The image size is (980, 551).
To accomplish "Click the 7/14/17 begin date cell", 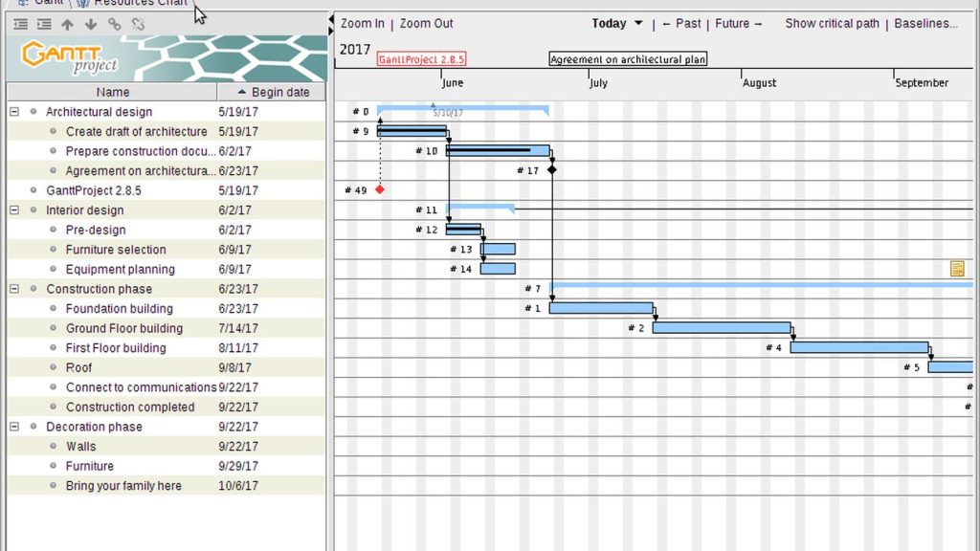I will pyautogui.click(x=238, y=328).
